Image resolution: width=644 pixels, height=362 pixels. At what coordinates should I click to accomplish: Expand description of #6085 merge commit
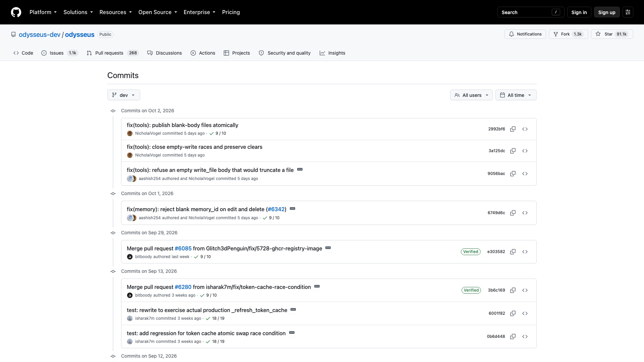(328, 248)
